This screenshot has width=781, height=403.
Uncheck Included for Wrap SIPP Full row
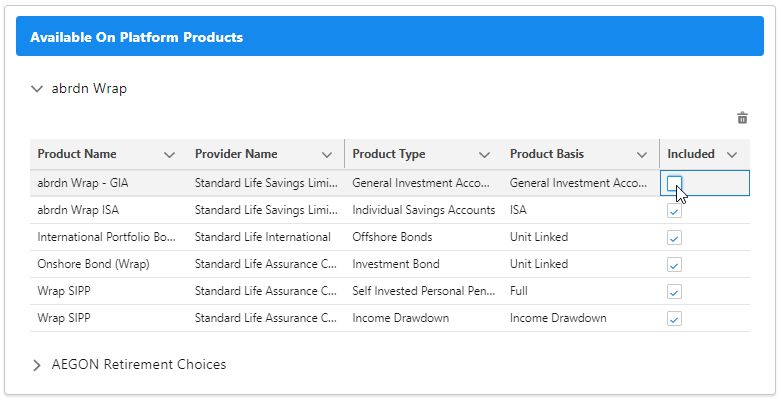pyautogui.click(x=674, y=292)
